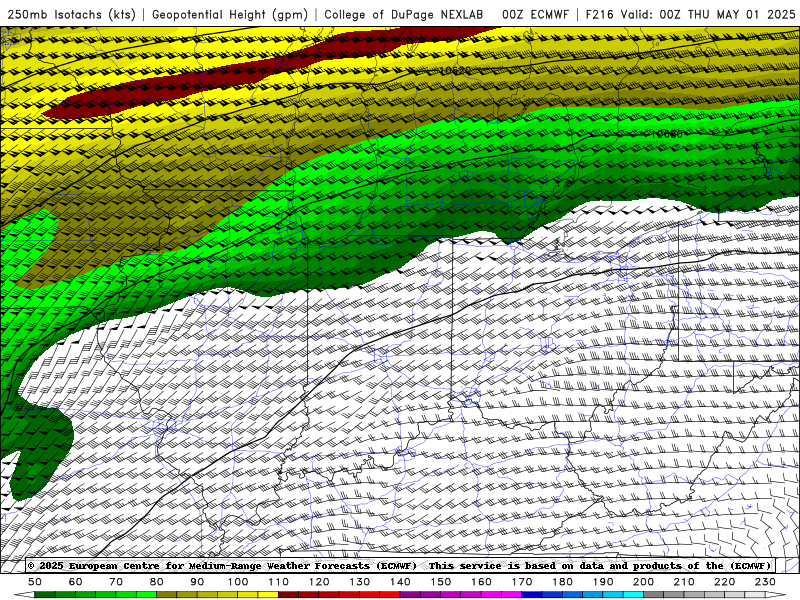Click the legend value 80
Image resolution: width=800 pixels, height=600 pixels.
(x=157, y=582)
